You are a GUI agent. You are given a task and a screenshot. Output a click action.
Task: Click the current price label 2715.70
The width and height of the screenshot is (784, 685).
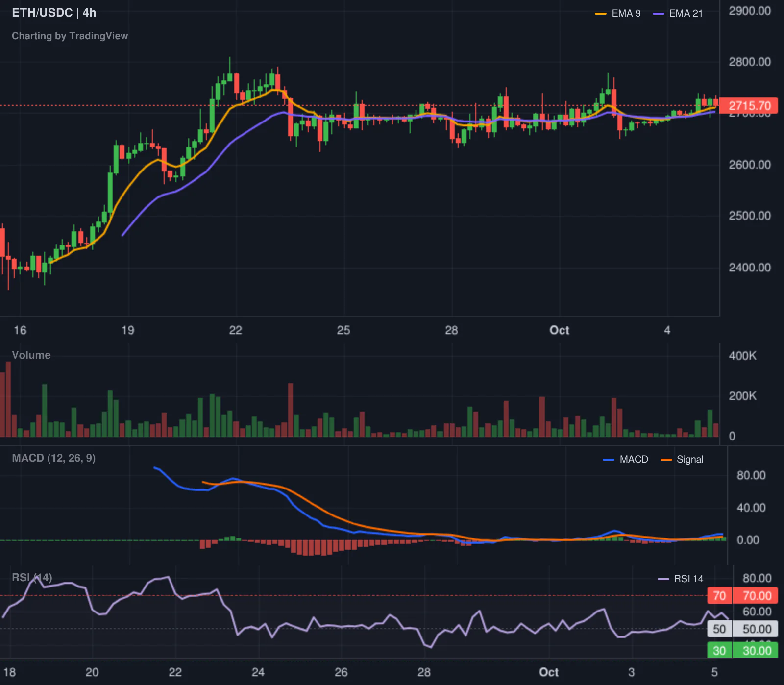[x=750, y=105]
